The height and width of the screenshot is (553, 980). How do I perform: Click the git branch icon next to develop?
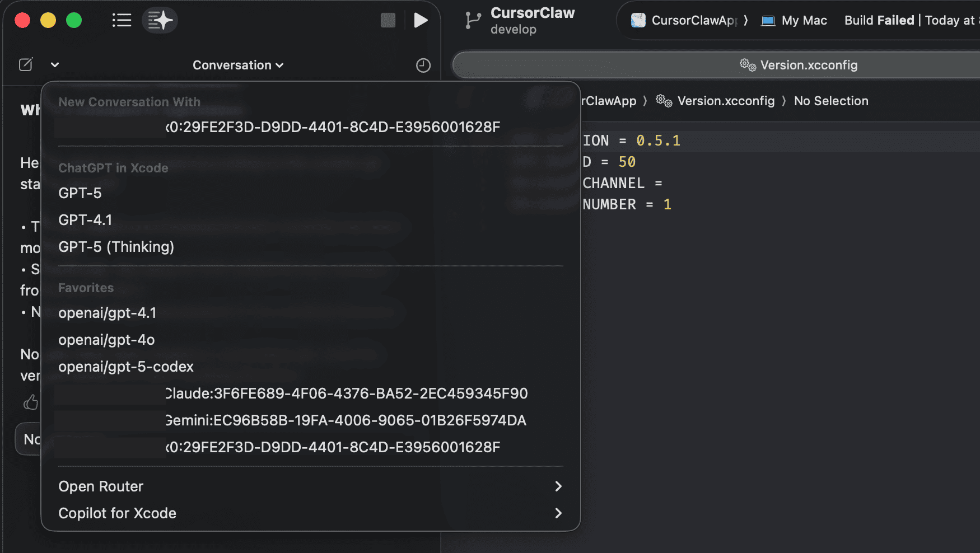click(x=473, y=20)
